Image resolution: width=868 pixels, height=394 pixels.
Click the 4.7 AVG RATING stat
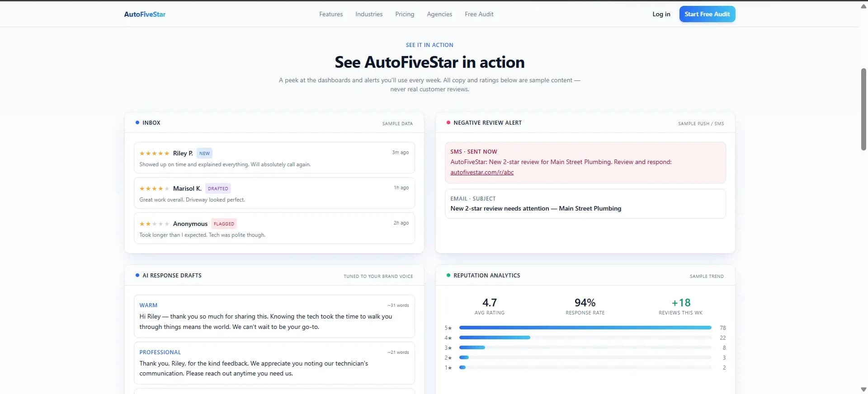click(490, 306)
